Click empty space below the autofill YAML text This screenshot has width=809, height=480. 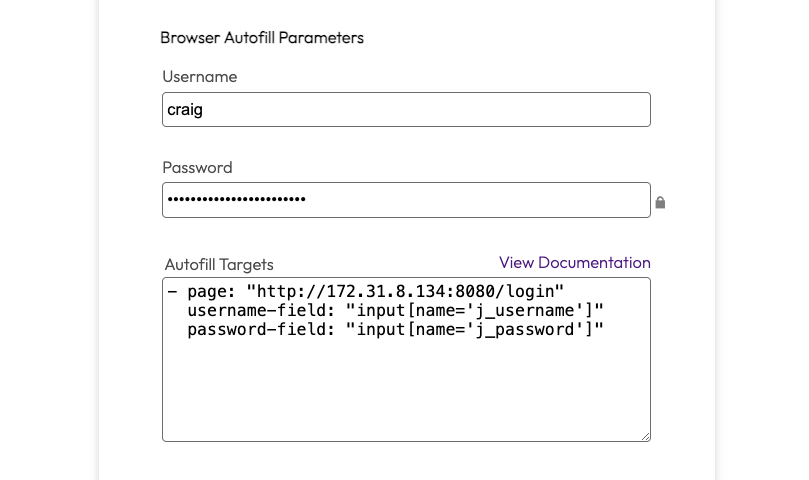406,395
